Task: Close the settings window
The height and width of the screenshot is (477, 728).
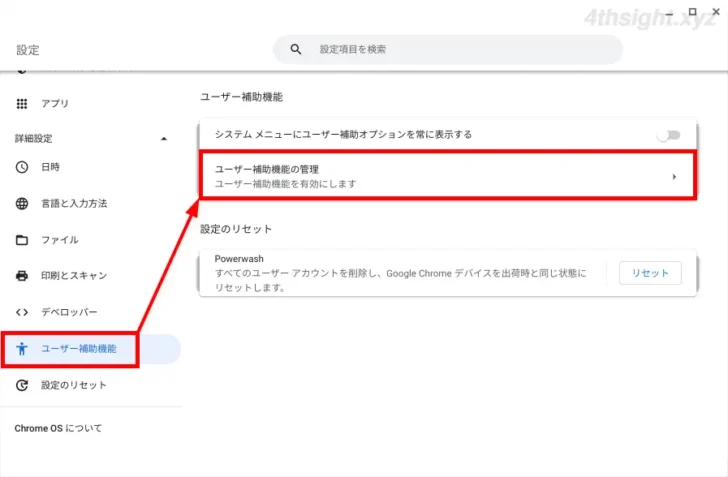Action: (x=716, y=12)
